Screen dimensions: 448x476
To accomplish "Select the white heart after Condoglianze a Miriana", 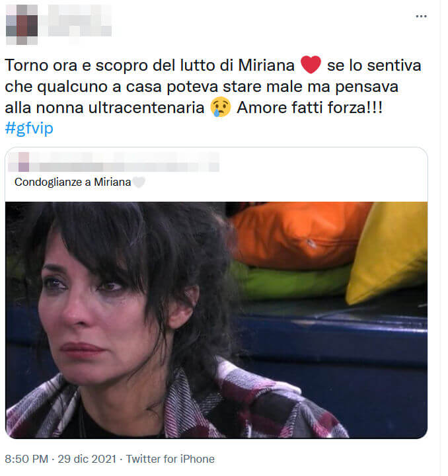I will coord(139,182).
